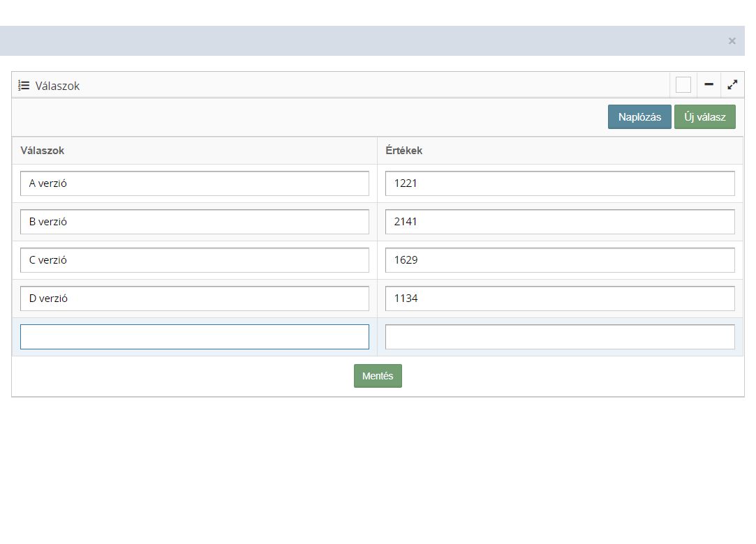Click the list icon beside Válaszok title
Screen dimensions: 756x544
24,86
